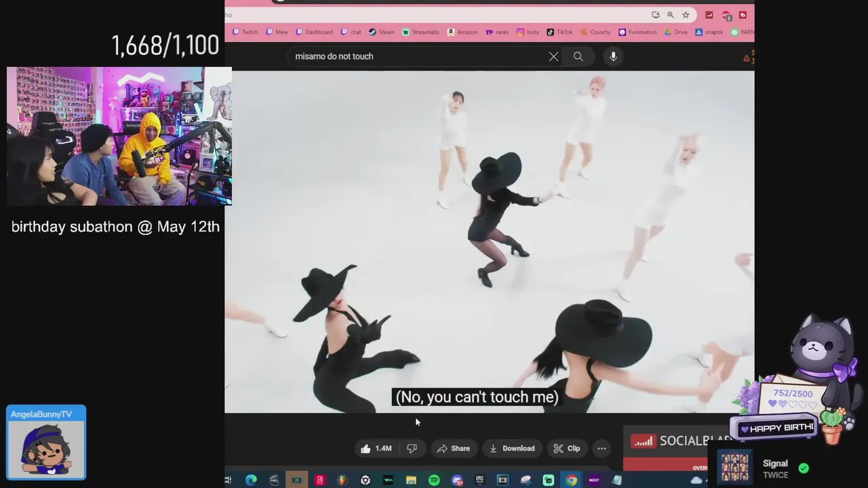The height and width of the screenshot is (488, 868).
Task: Click the YouTube video player
Action: coord(489,241)
